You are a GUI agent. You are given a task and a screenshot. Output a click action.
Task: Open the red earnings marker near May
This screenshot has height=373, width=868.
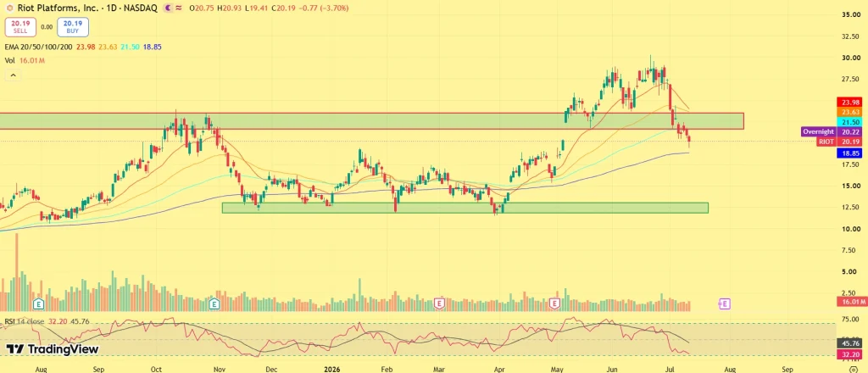point(556,303)
